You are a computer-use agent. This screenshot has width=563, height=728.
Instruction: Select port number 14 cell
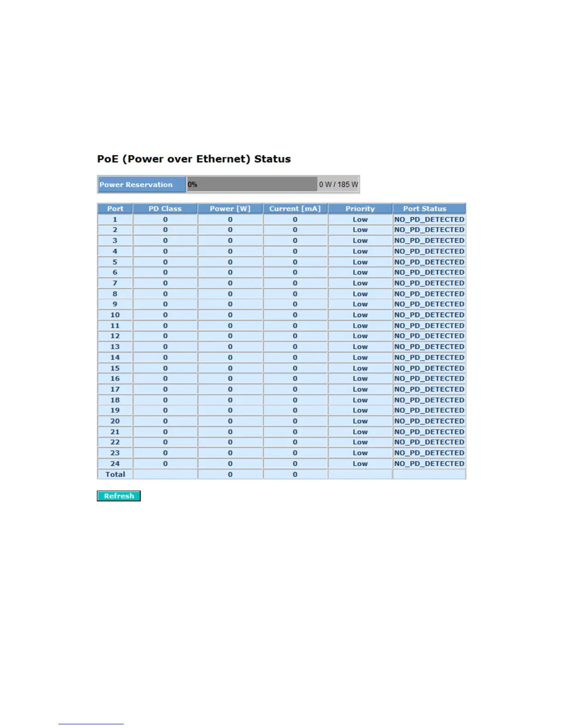pos(115,358)
